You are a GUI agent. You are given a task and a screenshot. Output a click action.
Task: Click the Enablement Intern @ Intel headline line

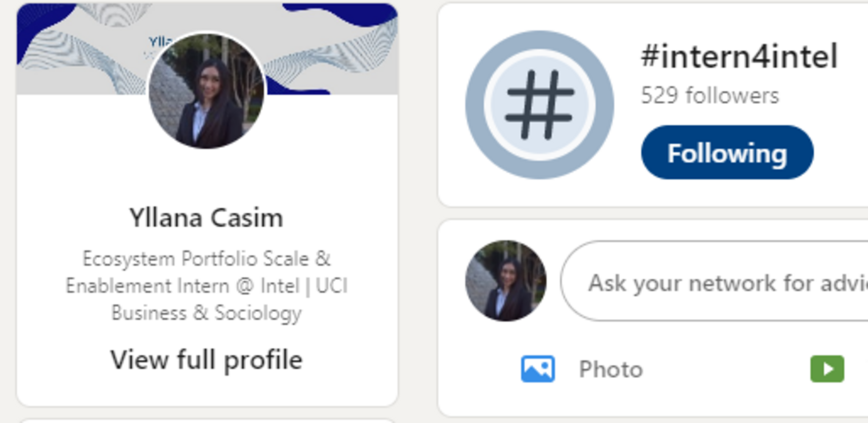tap(206, 285)
